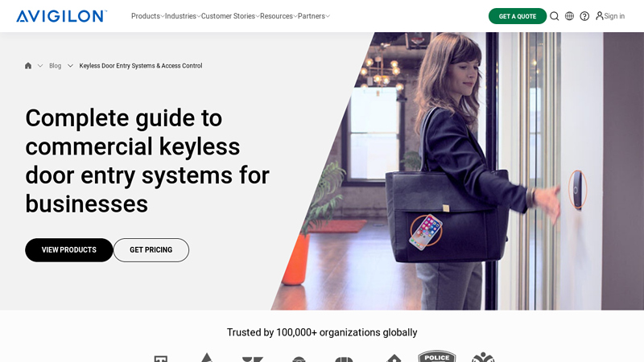Click the user profile icon
Viewport: 644px width, 362px height.
[x=599, y=16]
